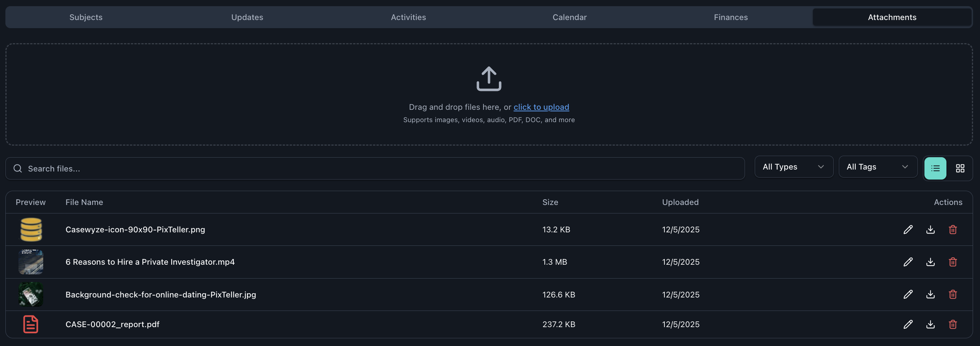Viewport: 980px width, 346px height.
Task: Switch to list view
Action: (x=935, y=168)
